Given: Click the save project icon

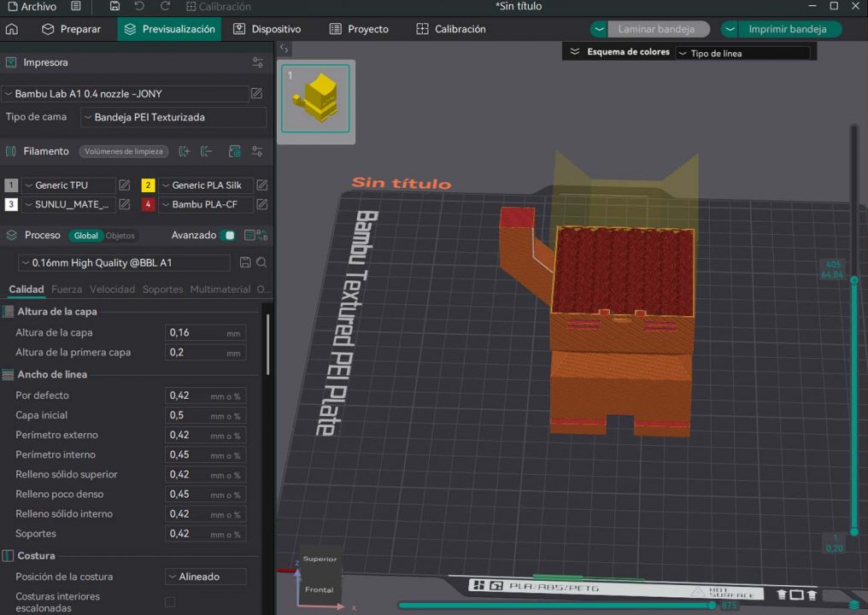Looking at the screenshot, I should 114,7.
